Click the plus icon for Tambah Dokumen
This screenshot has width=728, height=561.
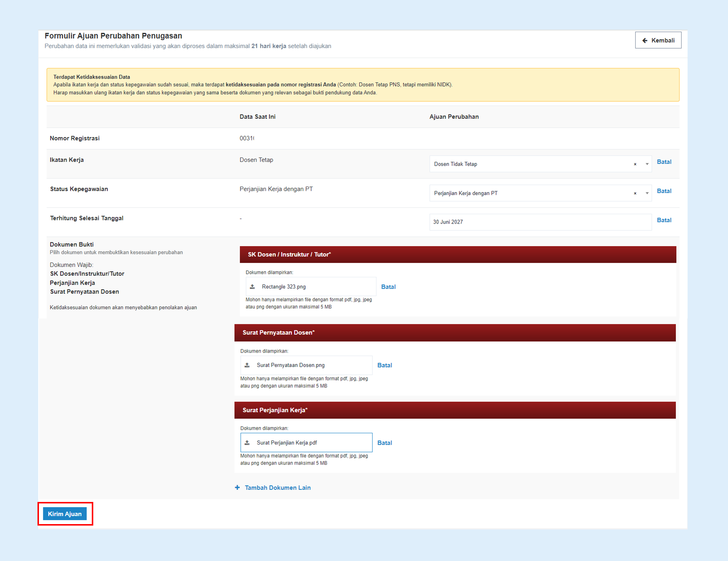(237, 488)
